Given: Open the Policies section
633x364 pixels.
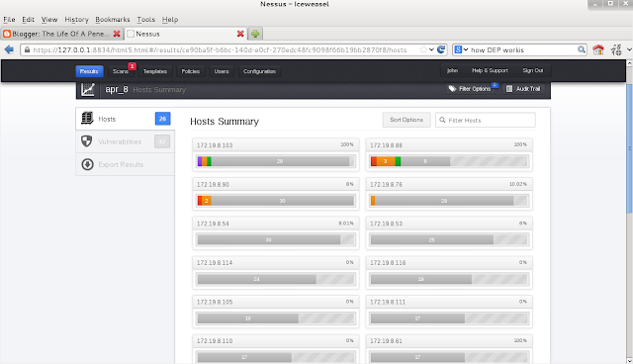Looking at the screenshot, I should click(x=191, y=71).
